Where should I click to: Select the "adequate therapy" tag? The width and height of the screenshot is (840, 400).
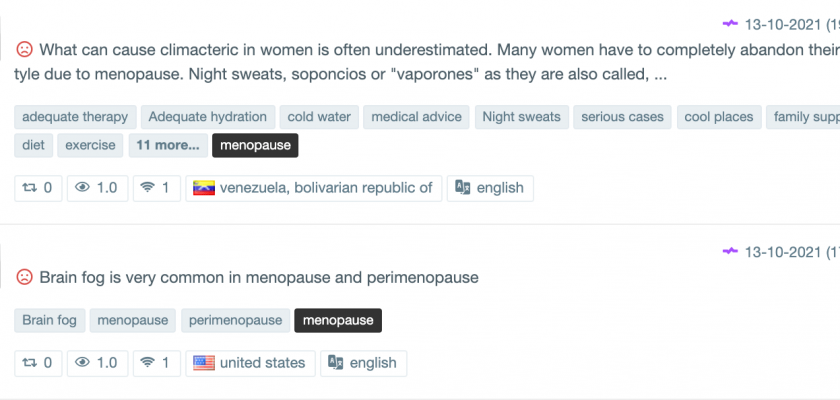tap(75, 117)
